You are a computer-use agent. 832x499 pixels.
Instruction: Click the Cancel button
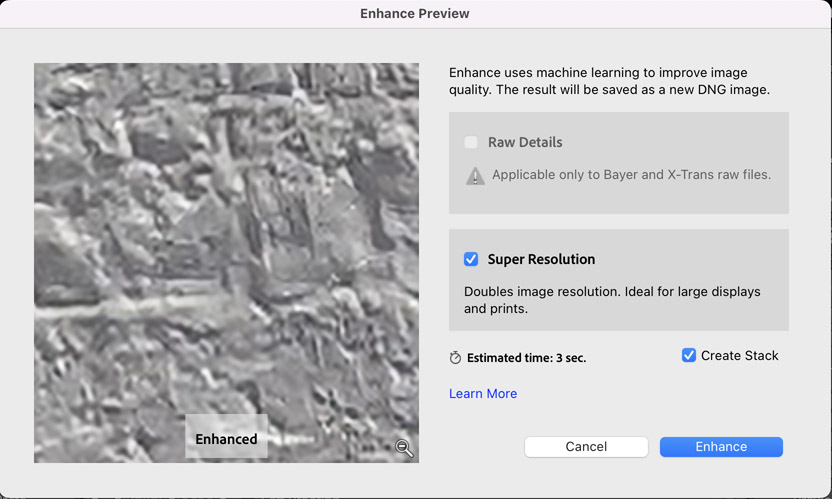586,446
